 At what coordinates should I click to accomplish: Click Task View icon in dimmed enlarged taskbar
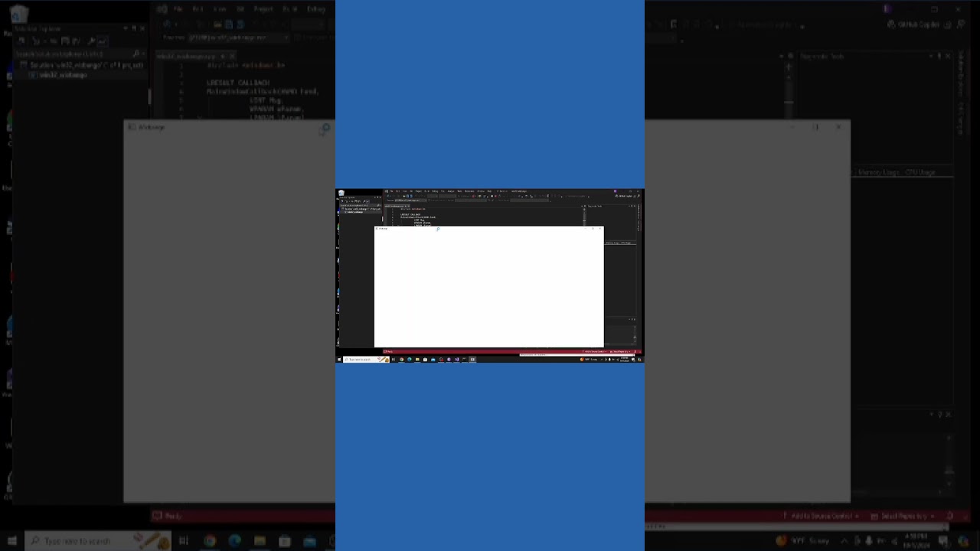click(x=184, y=541)
